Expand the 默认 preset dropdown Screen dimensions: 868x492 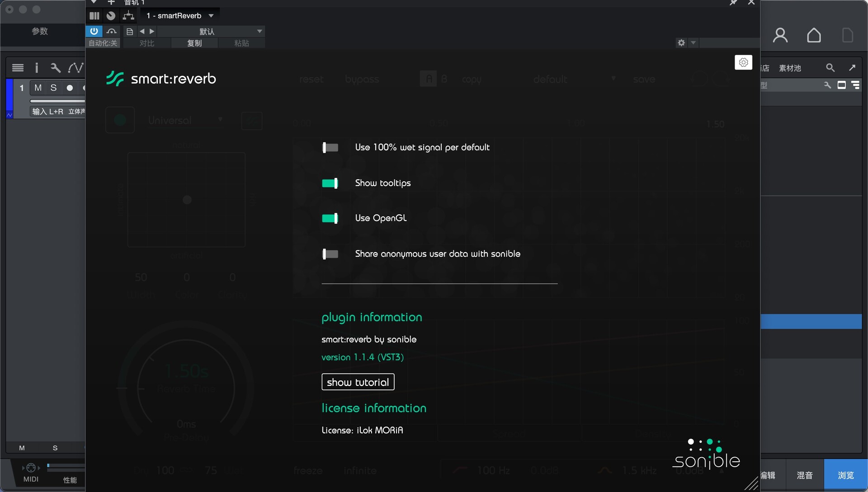259,32
